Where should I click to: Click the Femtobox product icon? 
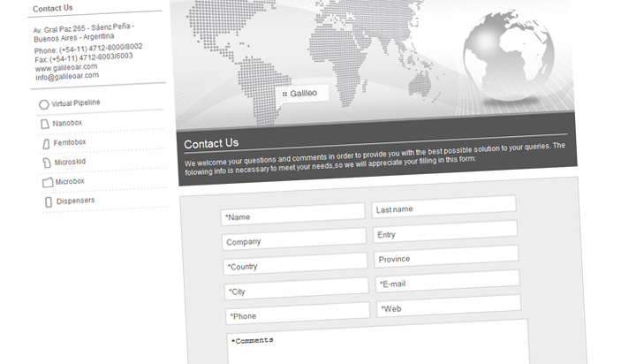click(x=46, y=143)
